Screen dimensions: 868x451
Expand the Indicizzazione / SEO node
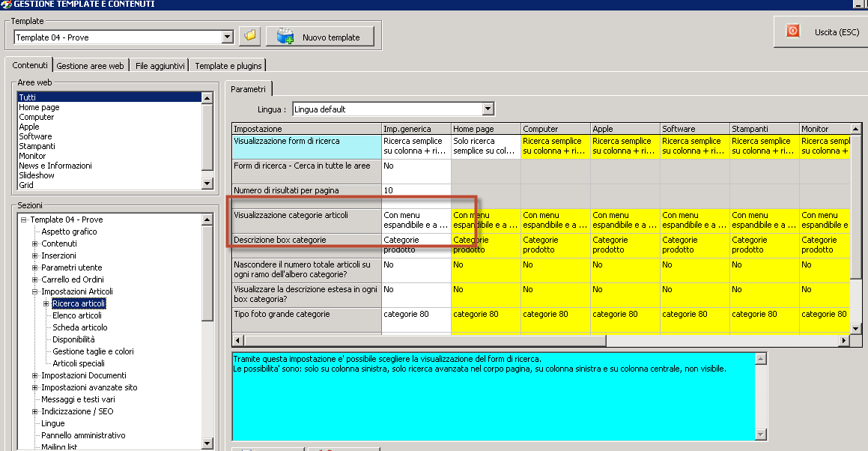[x=34, y=411]
